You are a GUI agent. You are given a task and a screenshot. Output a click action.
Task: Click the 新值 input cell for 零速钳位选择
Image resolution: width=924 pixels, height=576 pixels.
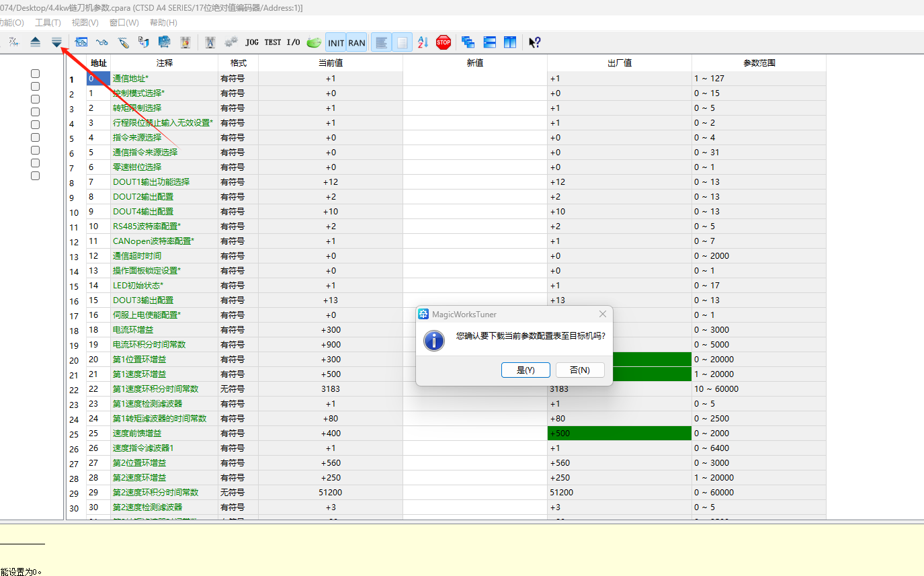(475, 167)
